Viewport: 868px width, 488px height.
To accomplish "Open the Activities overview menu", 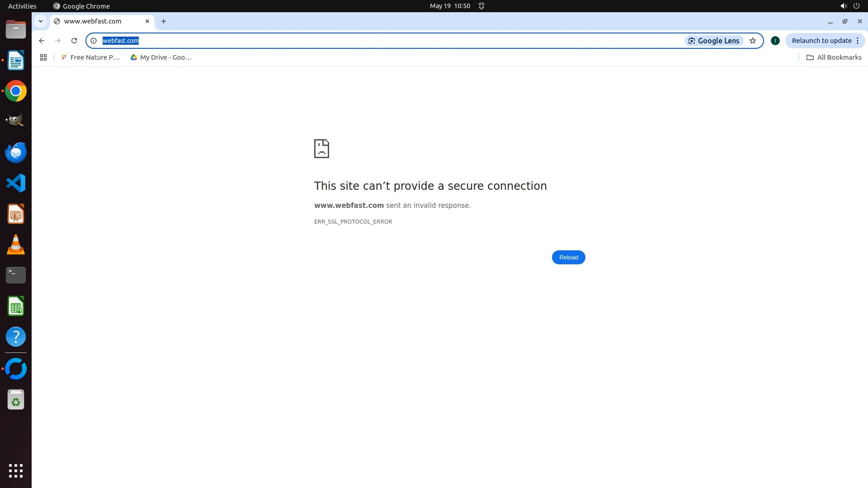I will pos(22,6).
